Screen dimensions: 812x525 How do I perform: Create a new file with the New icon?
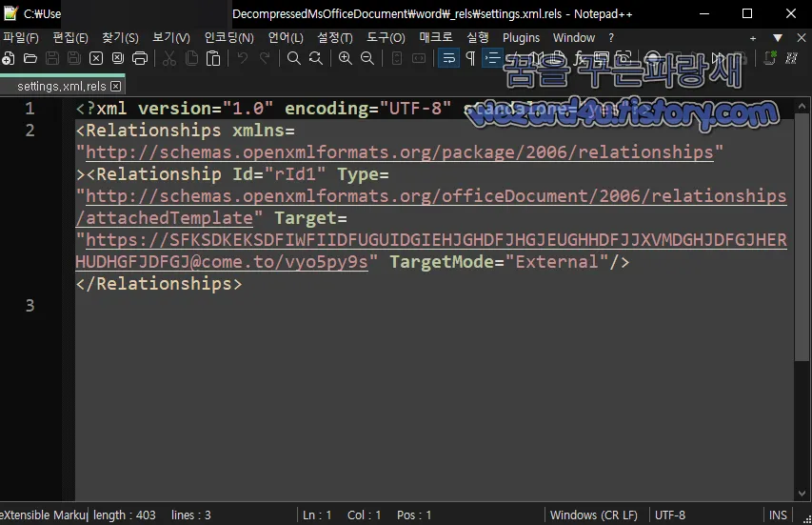tap(9, 58)
